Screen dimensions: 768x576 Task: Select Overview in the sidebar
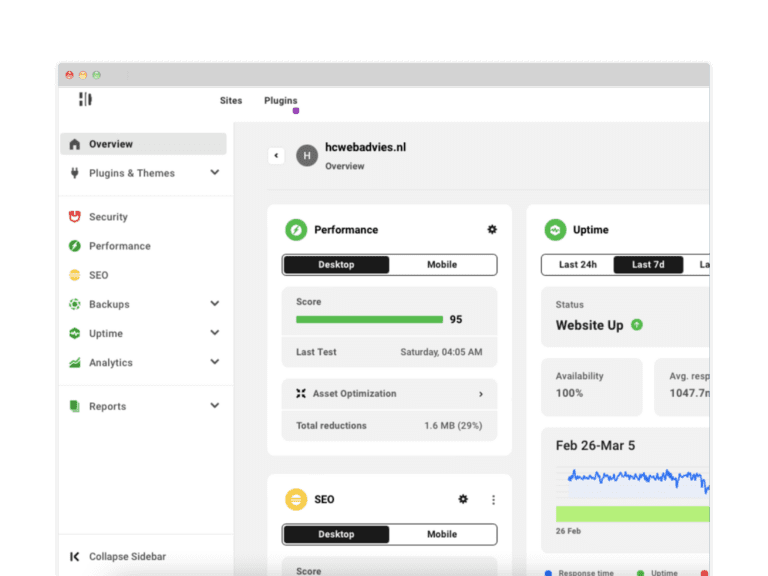[x=144, y=144]
